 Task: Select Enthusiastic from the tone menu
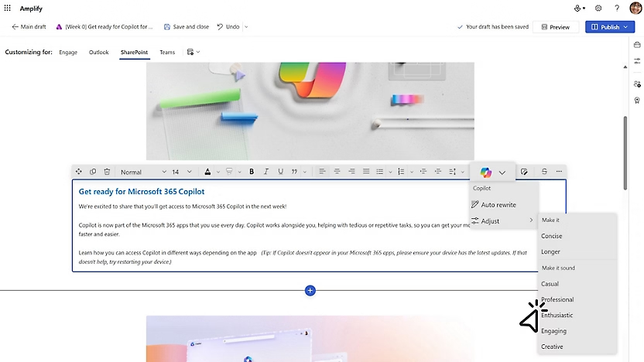(557, 316)
